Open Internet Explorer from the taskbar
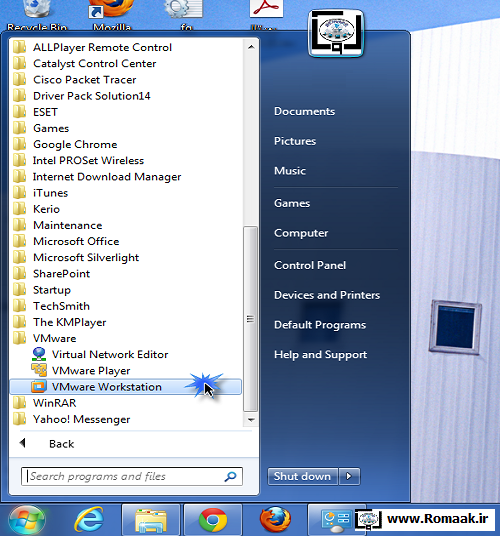Viewport: 500px width, 536px height. pyautogui.click(x=89, y=520)
